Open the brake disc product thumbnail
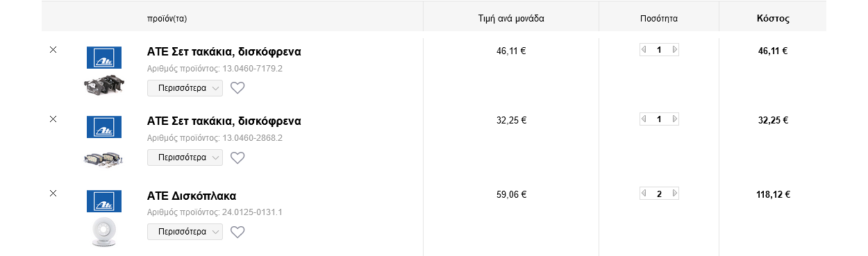Viewport: 868px width, 256px height. point(103,232)
